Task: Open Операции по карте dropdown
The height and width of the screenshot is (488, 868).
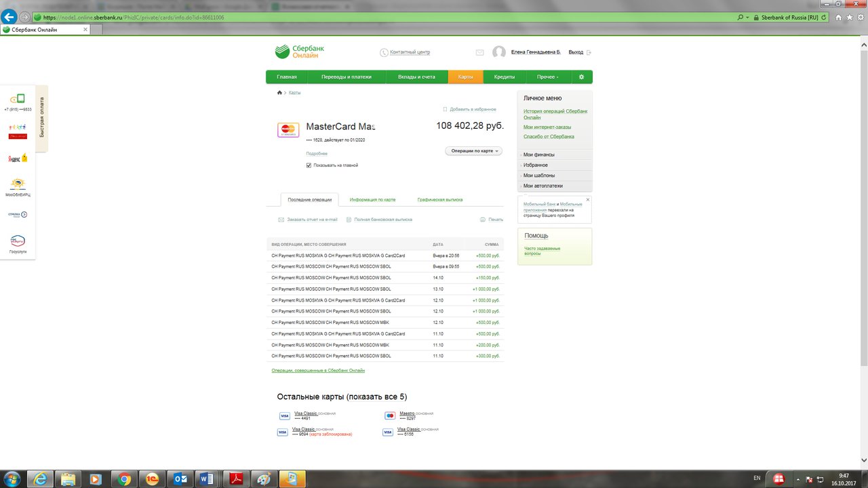Action: click(x=473, y=150)
